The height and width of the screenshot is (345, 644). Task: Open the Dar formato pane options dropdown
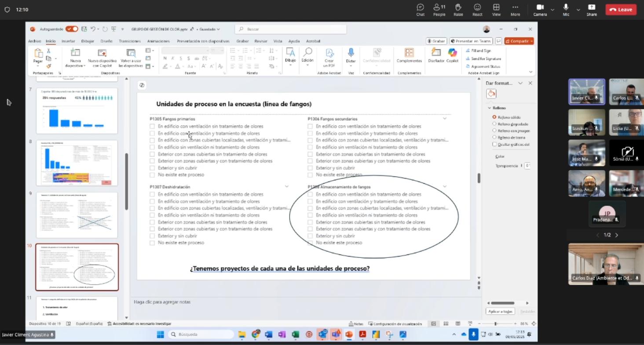pos(520,83)
